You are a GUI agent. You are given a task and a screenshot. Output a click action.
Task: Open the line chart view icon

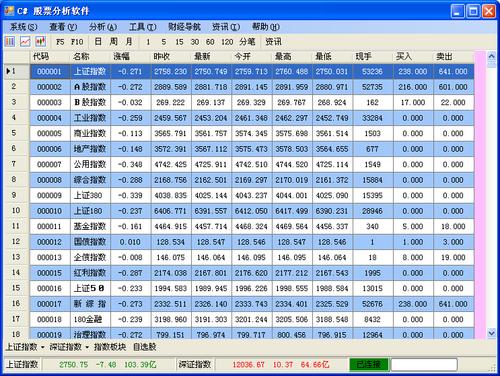click(25, 42)
